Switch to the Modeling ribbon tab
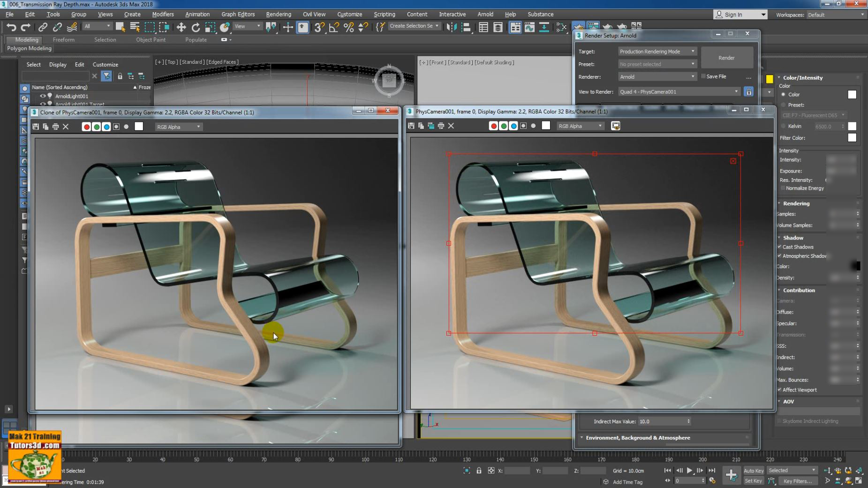This screenshot has height=488, width=868. point(25,40)
